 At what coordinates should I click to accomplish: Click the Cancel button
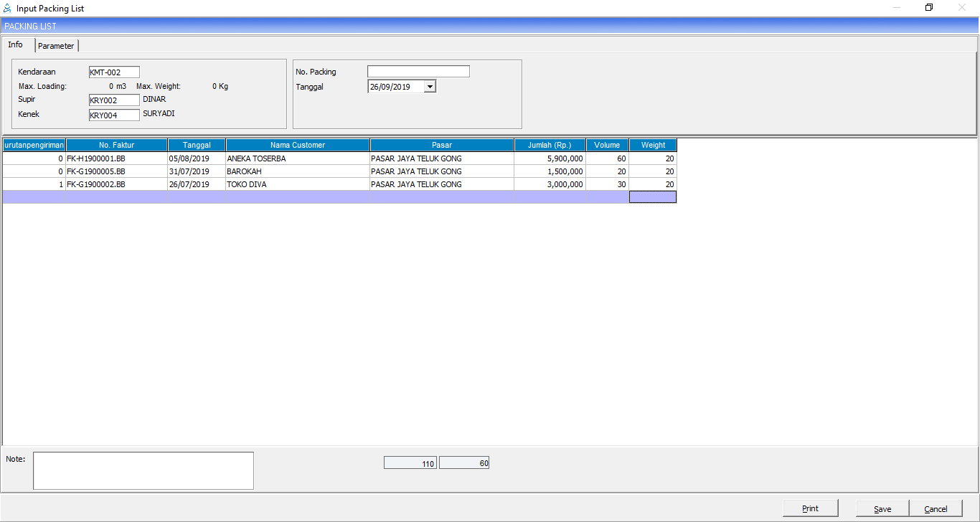point(936,508)
